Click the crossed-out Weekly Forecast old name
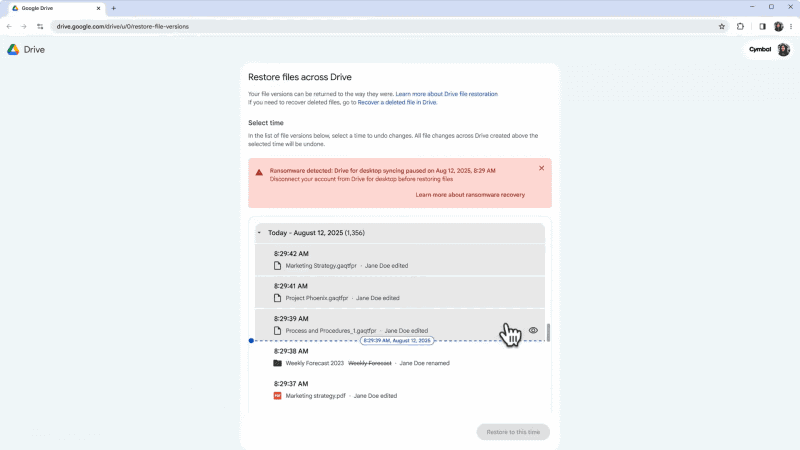This screenshot has width=800, height=450. click(369, 363)
